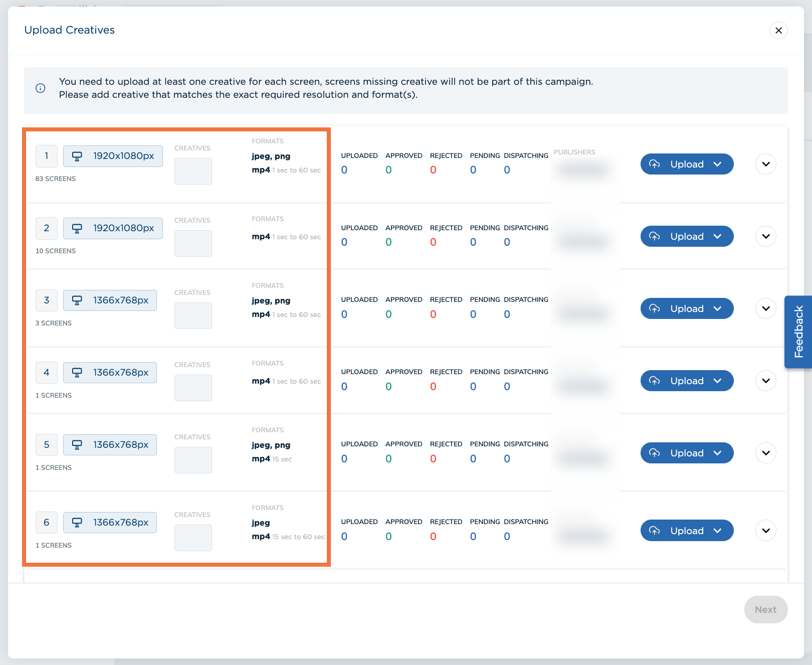Click Upload label for row 4
Image resolution: width=812 pixels, height=665 pixels.
687,381
